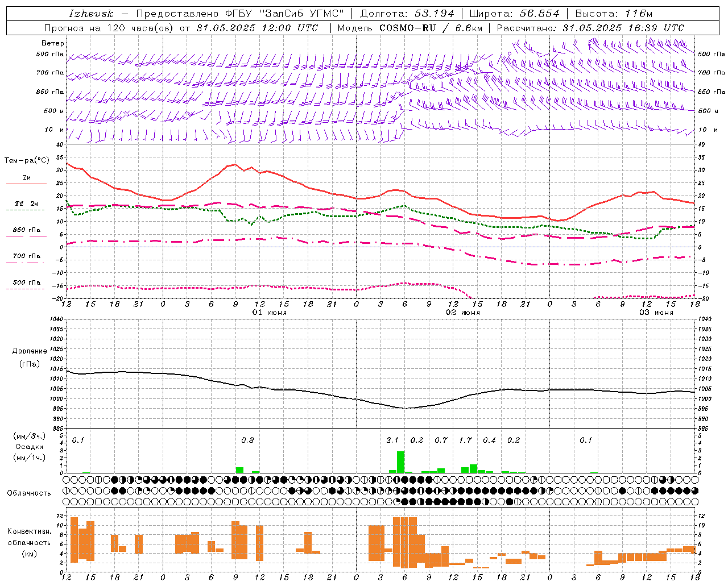This screenshot has height=582, width=728.
Task: Click the 'Высота: 116м' elevation text
Action: point(614,14)
